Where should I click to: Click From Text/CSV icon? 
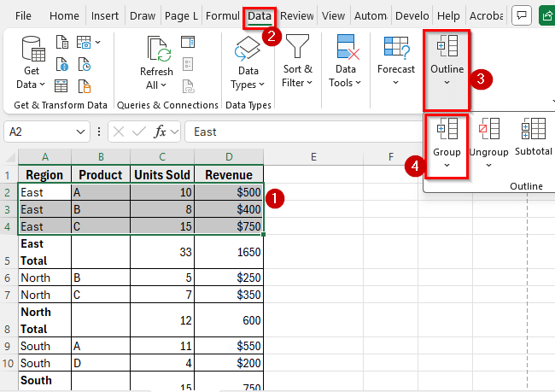(62, 42)
